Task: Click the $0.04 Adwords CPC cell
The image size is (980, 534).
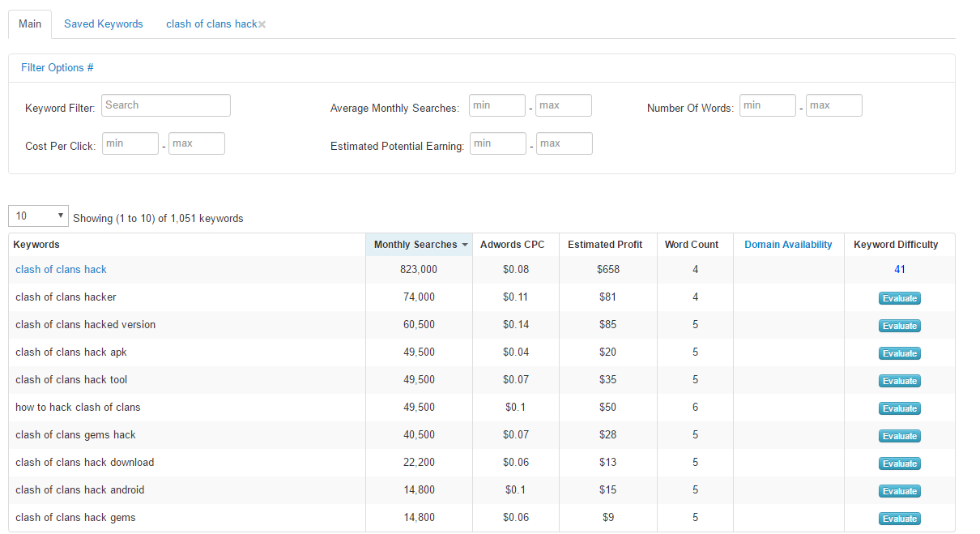Action: tap(515, 352)
